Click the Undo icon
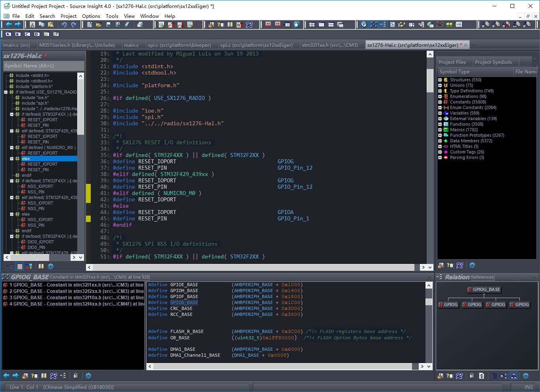 click(x=65, y=25)
